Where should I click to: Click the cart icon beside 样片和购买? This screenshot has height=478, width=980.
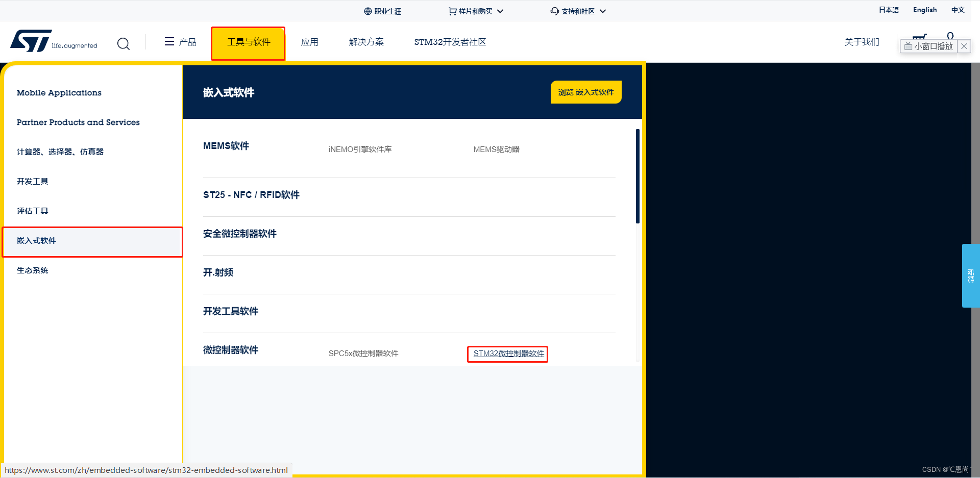(452, 11)
